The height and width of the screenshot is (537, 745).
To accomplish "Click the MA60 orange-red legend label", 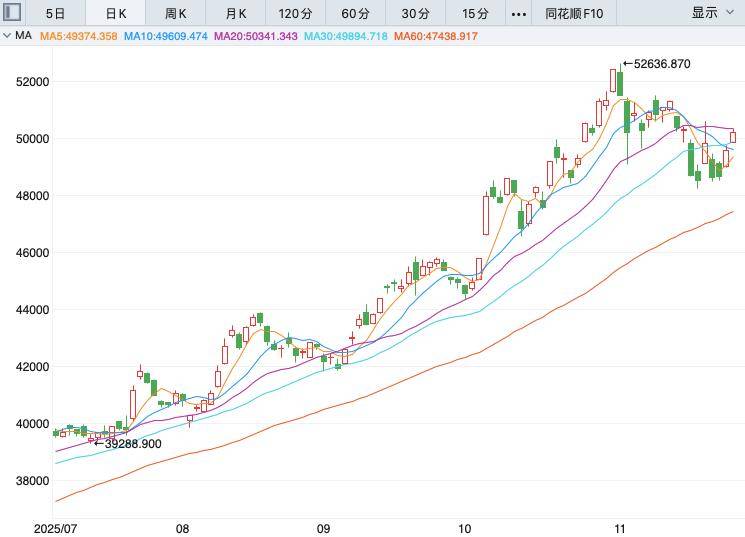I will pyautogui.click(x=436, y=36).
